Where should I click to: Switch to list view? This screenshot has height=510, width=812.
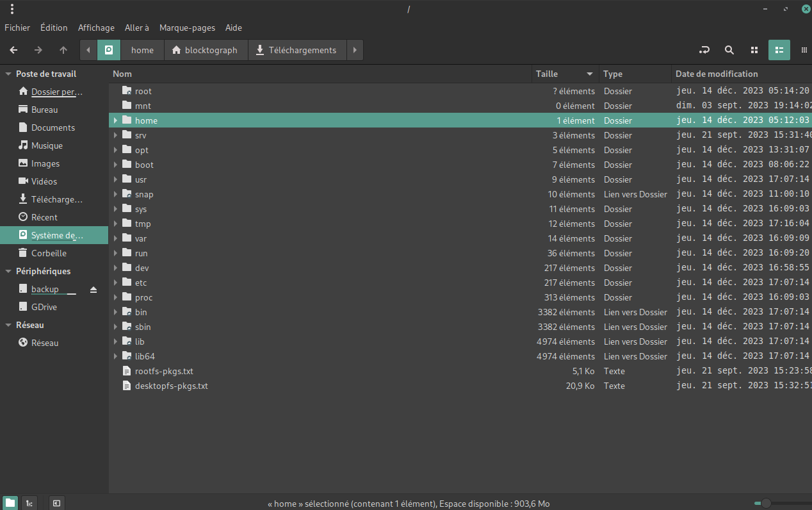click(x=779, y=50)
